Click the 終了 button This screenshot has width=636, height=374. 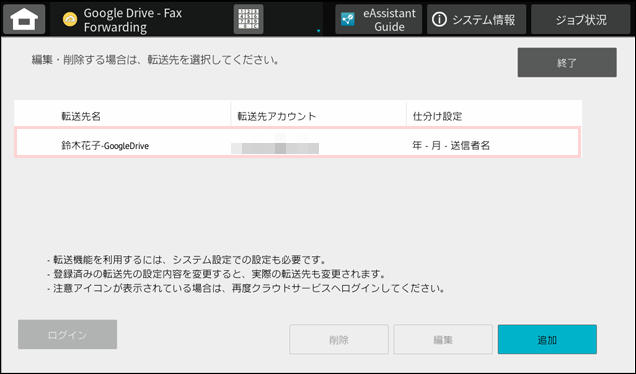click(x=567, y=62)
